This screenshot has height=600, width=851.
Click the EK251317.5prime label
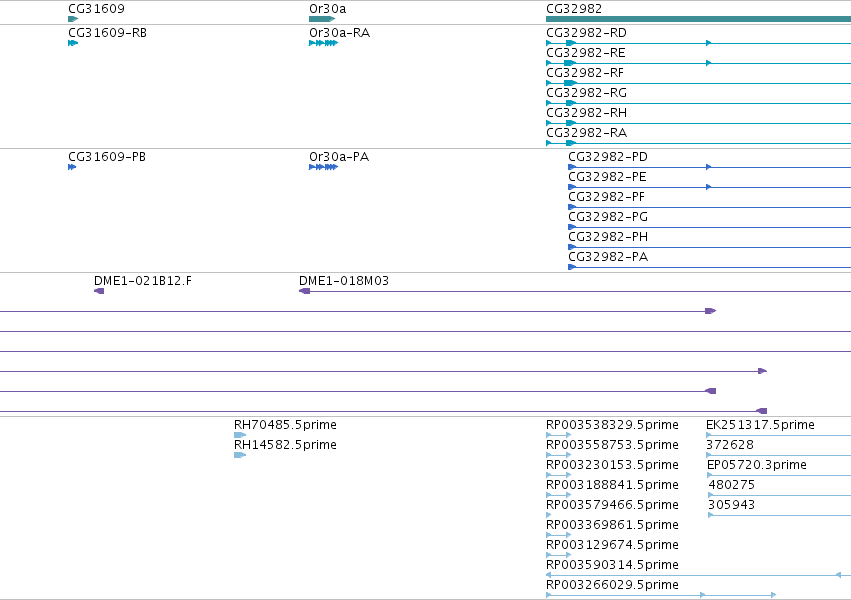point(760,425)
